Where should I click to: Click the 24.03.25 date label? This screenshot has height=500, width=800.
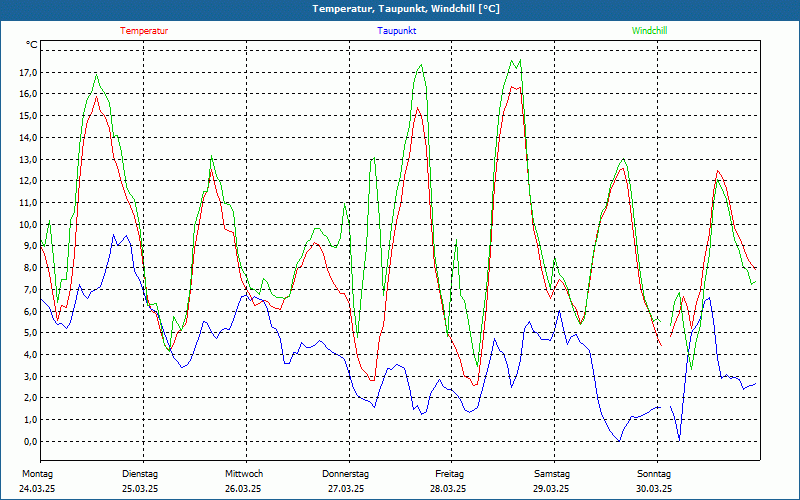tap(37, 489)
